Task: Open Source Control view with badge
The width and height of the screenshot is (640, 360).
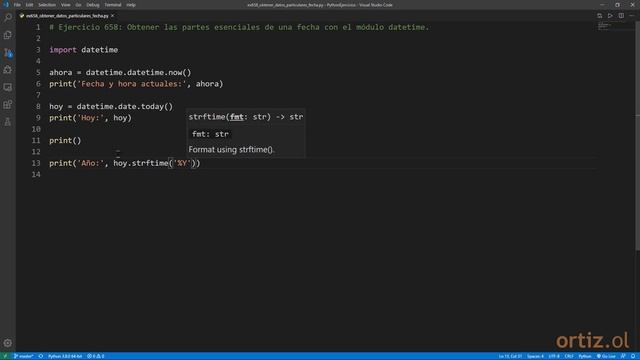Action: click(x=8, y=53)
